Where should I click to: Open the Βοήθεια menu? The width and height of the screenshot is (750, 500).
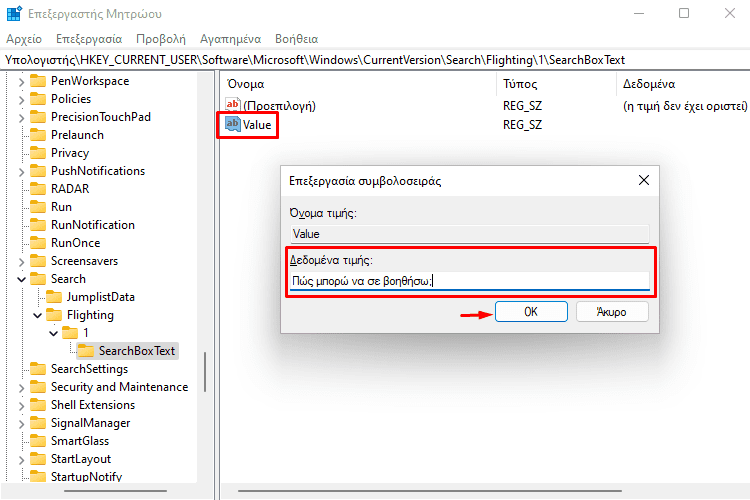[x=297, y=39]
